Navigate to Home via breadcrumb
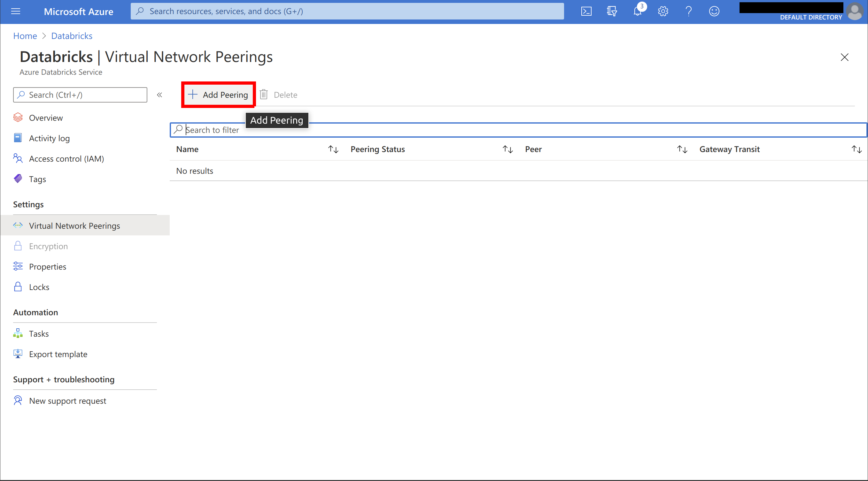868x481 pixels. (x=25, y=36)
